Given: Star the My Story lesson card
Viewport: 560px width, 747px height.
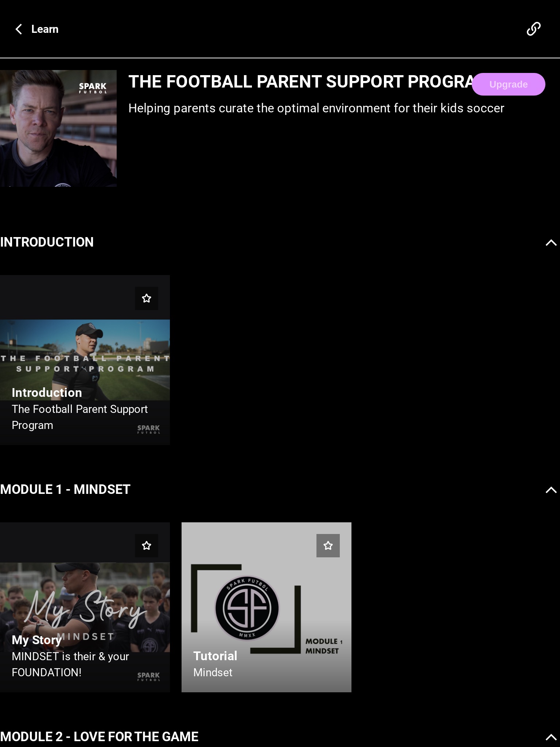Looking at the screenshot, I should [x=147, y=546].
